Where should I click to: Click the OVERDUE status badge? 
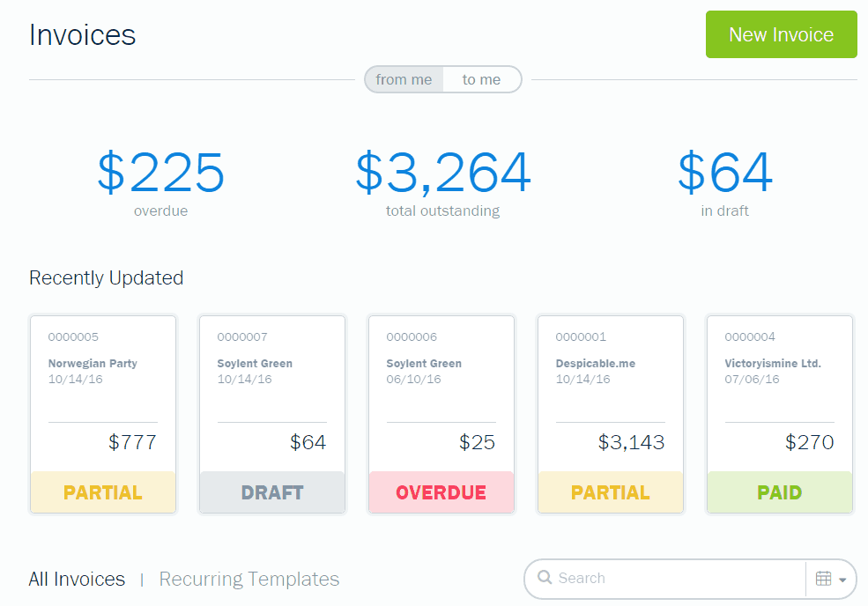(441, 492)
